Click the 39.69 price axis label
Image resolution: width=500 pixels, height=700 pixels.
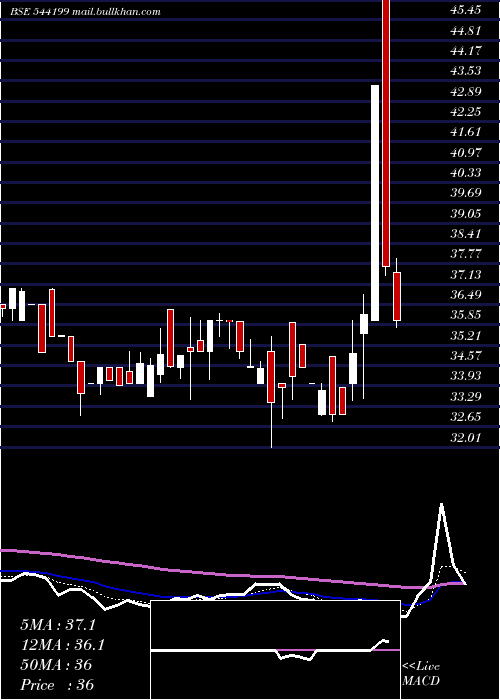(466, 192)
